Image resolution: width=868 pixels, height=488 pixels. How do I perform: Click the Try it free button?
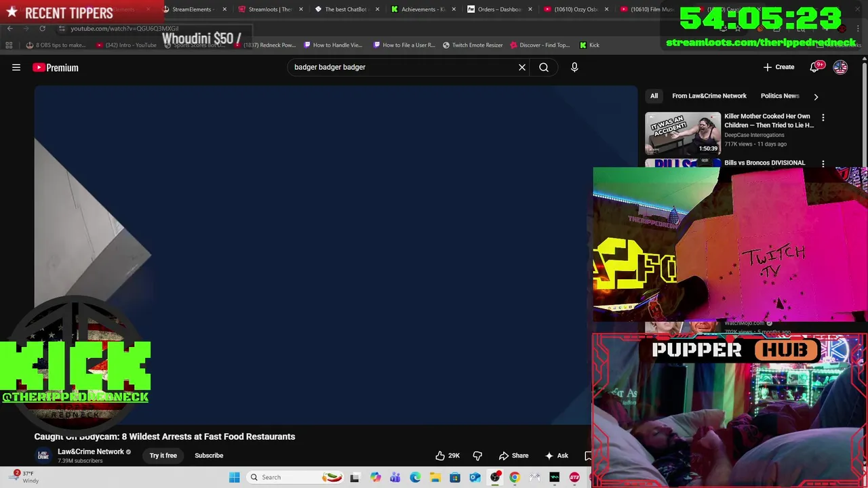point(163,455)
